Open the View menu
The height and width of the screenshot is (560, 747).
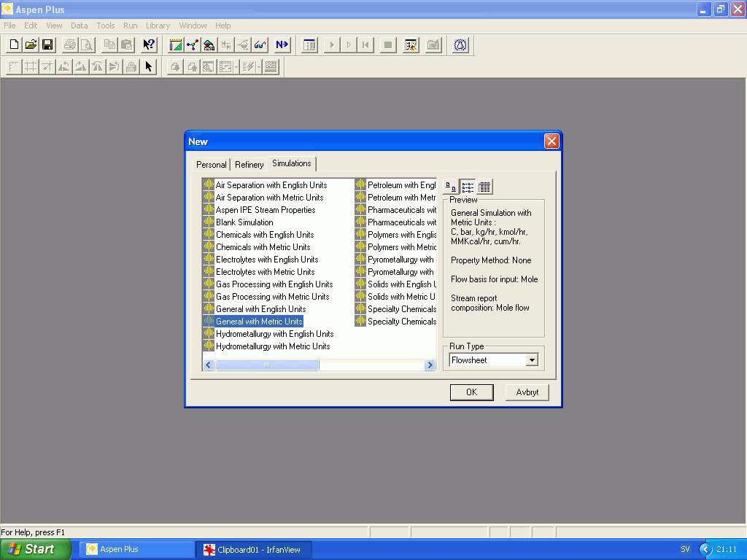coord(54,26)
